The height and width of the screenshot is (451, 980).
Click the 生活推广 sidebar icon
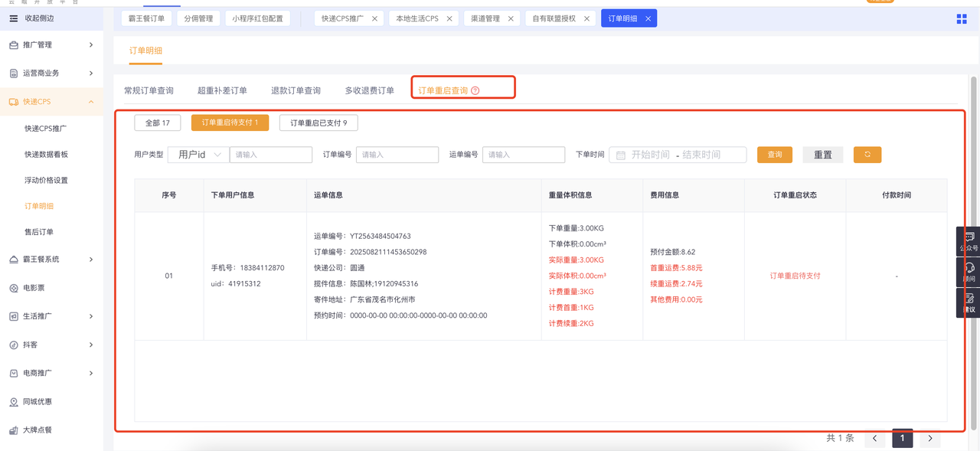(x=13, y=316)
